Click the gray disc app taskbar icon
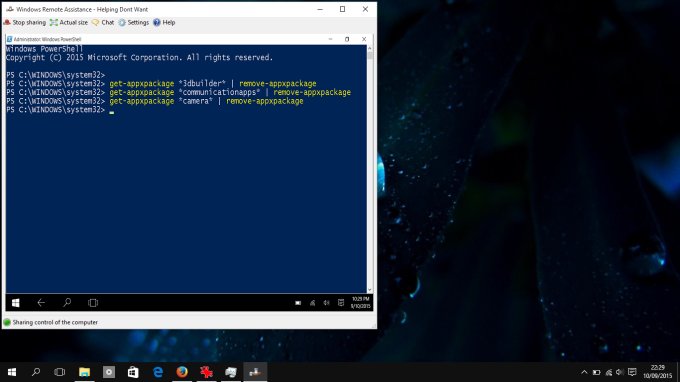Viewport: 680px width, 382px height. click(x=109, y=372)
